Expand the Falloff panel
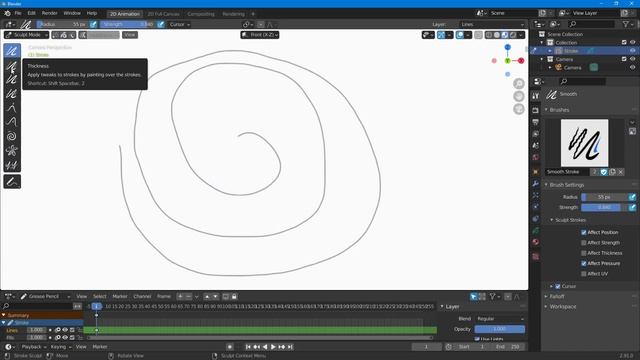The image size is (640, 360). pyautogui.click(x=557, y=297)
